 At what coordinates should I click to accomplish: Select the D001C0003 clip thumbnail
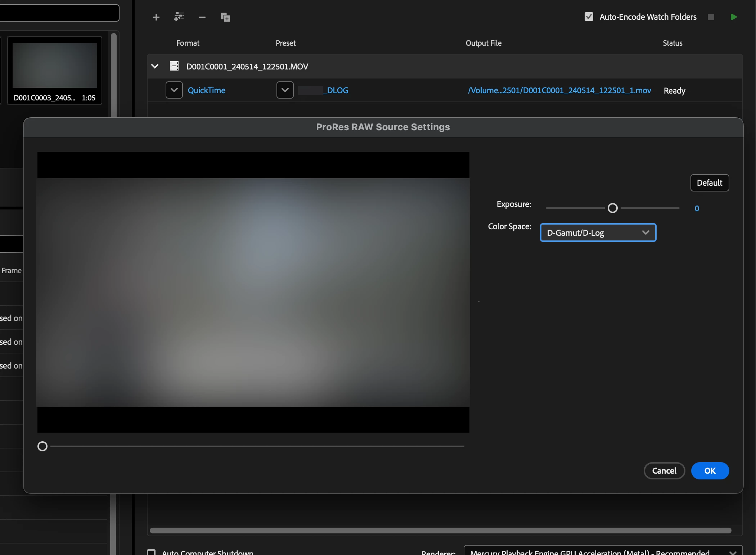[55, 66]
